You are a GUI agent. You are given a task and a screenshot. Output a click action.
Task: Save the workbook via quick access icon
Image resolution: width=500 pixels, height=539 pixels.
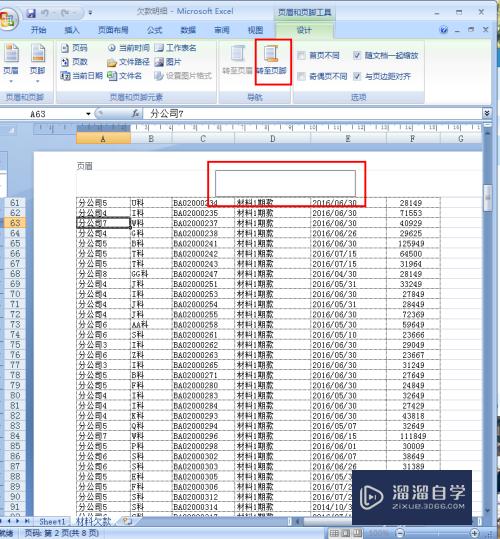coord(31,13)
